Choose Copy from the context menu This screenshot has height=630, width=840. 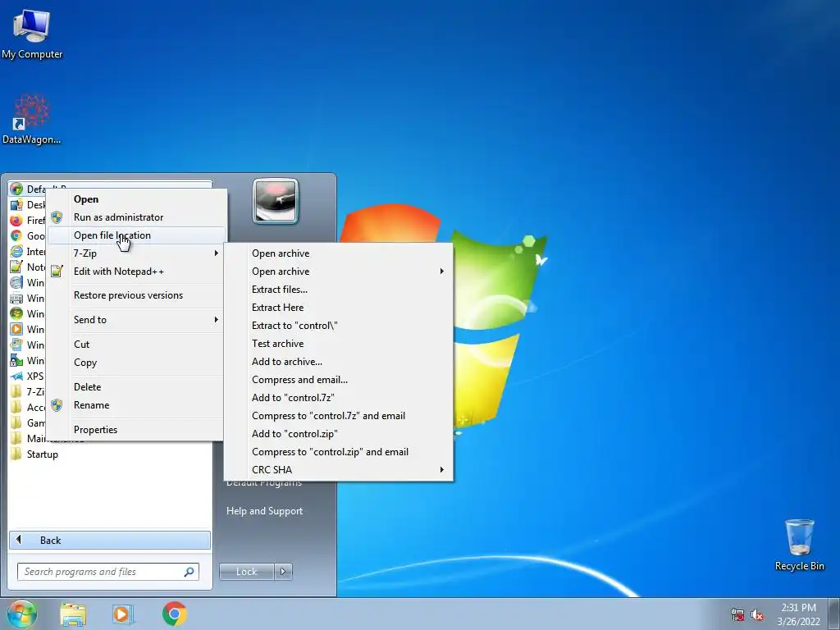(x=136, y=363)
